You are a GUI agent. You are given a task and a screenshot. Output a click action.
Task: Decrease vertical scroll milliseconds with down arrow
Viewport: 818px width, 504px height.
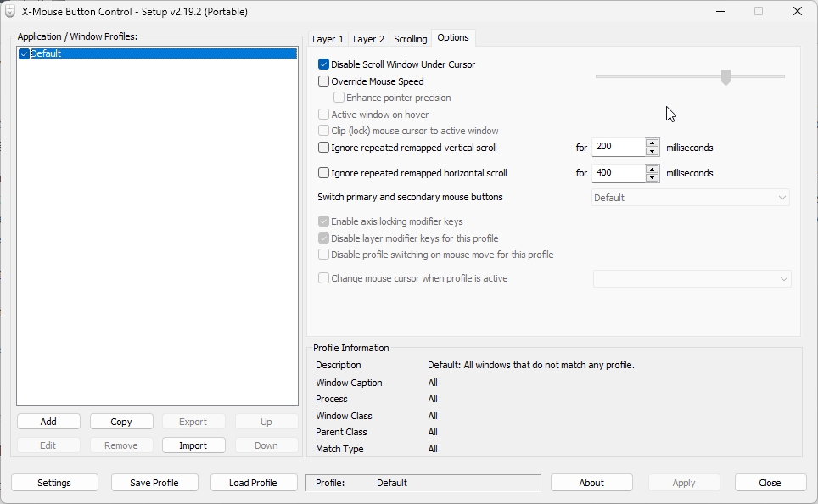(652, 152)
